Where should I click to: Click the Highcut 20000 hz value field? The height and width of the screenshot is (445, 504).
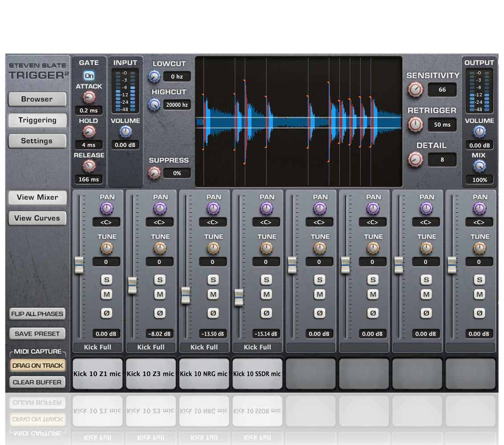coord(177,105)
